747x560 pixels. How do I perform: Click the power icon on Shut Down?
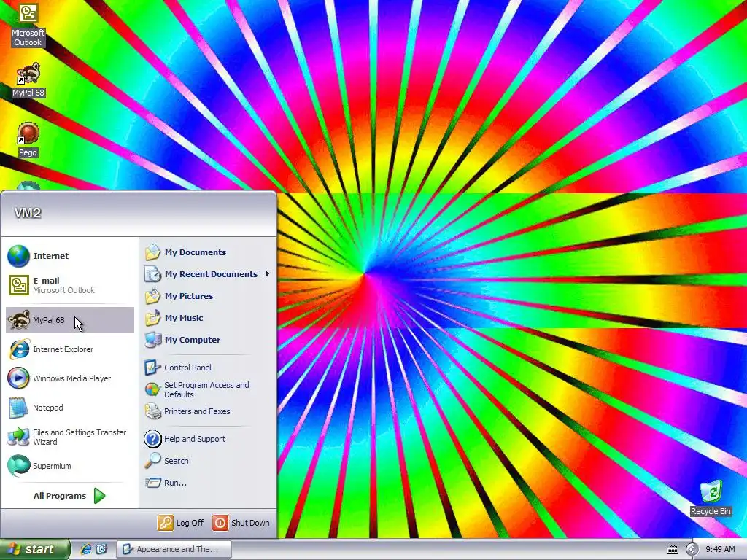(x=220, y=523)
